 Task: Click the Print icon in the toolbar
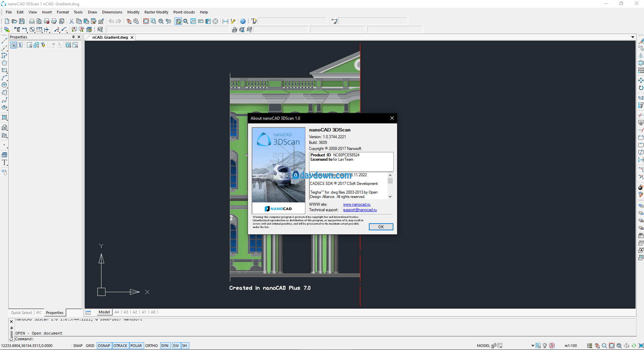[x=32, y=21]
